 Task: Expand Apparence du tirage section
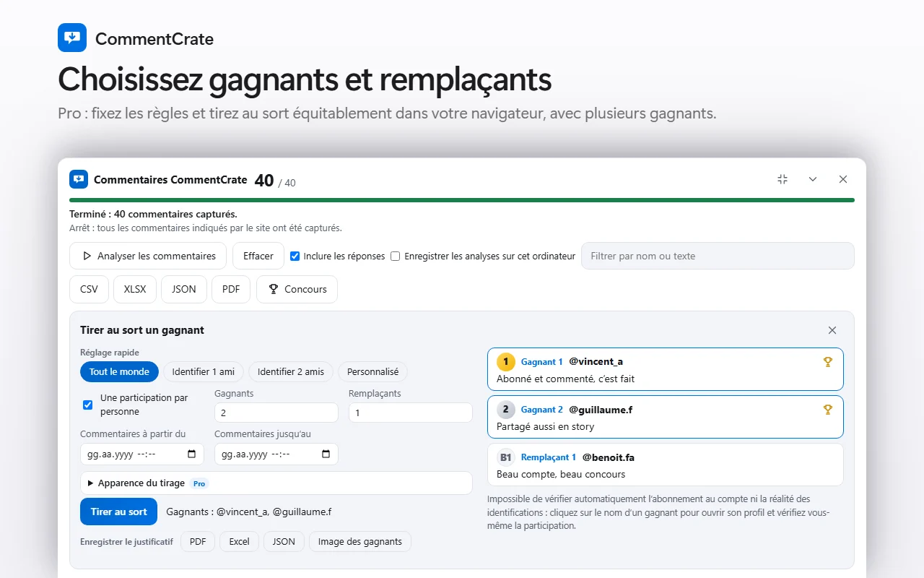point(276,483)
